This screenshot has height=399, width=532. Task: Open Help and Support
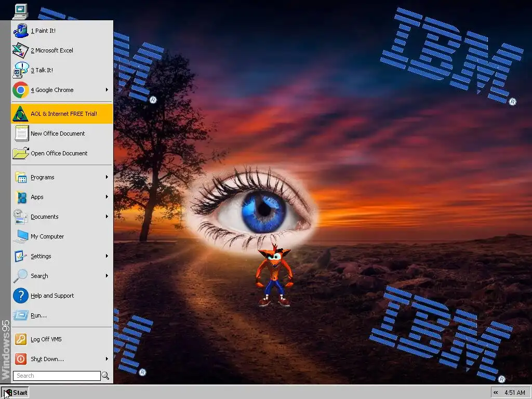point(62,296)
